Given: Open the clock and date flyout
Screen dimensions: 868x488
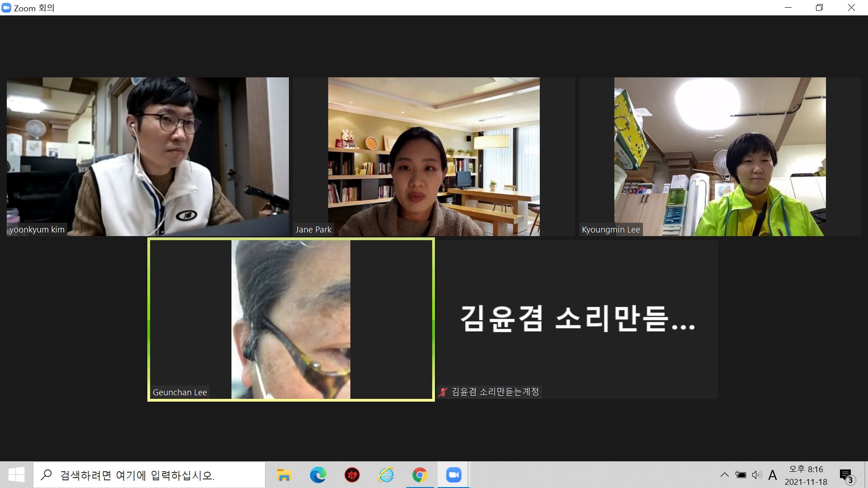Looking at the screenshot, I should (806, 475).
